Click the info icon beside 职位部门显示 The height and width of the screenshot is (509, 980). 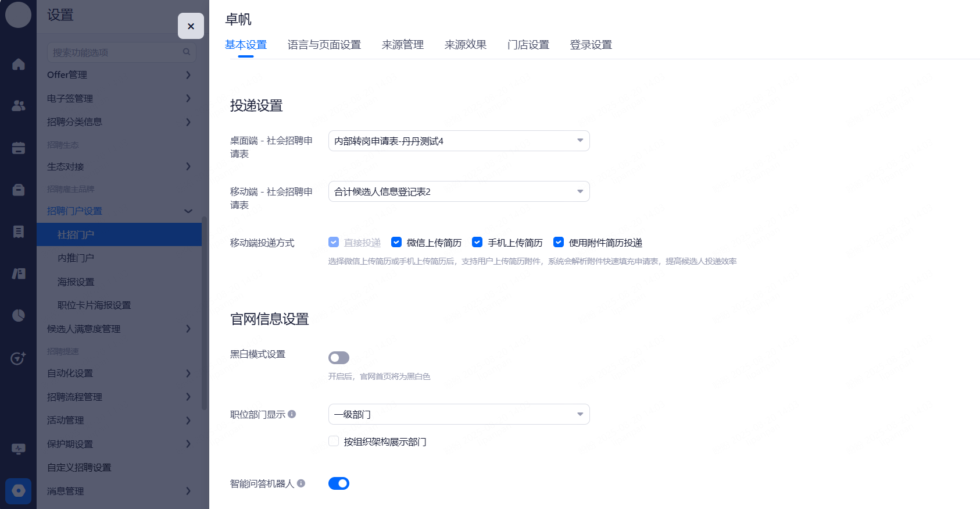292,414
